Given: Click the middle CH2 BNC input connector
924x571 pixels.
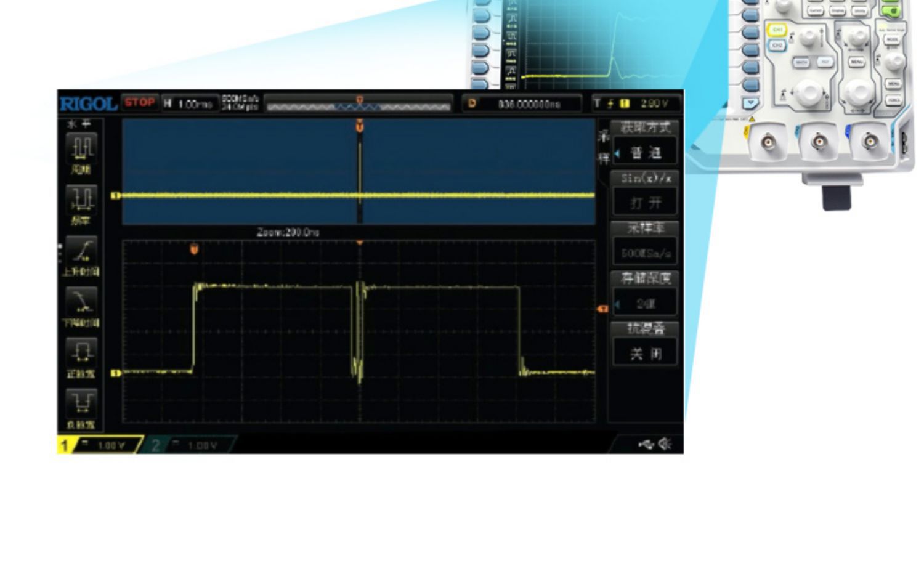Looking at the screenshot, I should tap(819, 142).
